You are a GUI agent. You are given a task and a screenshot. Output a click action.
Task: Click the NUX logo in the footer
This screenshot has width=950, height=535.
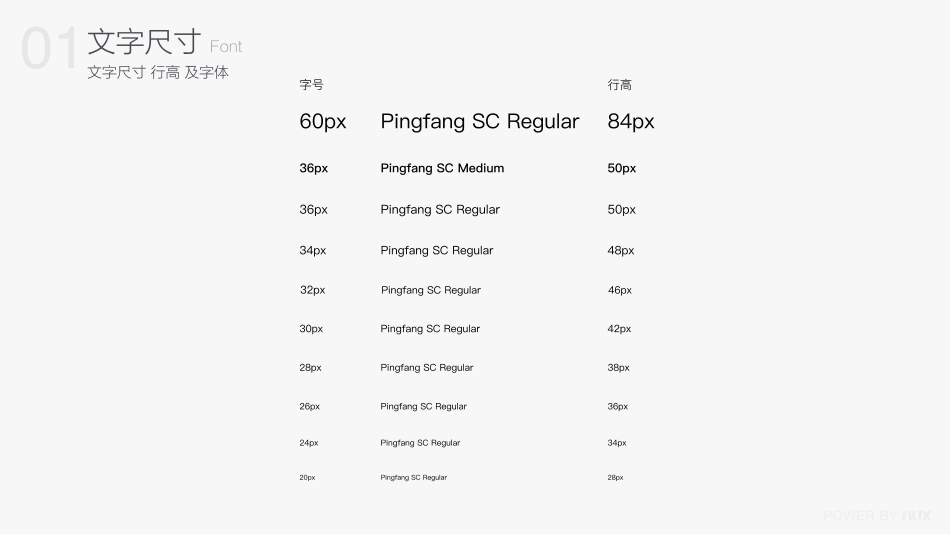coord(916,516)
